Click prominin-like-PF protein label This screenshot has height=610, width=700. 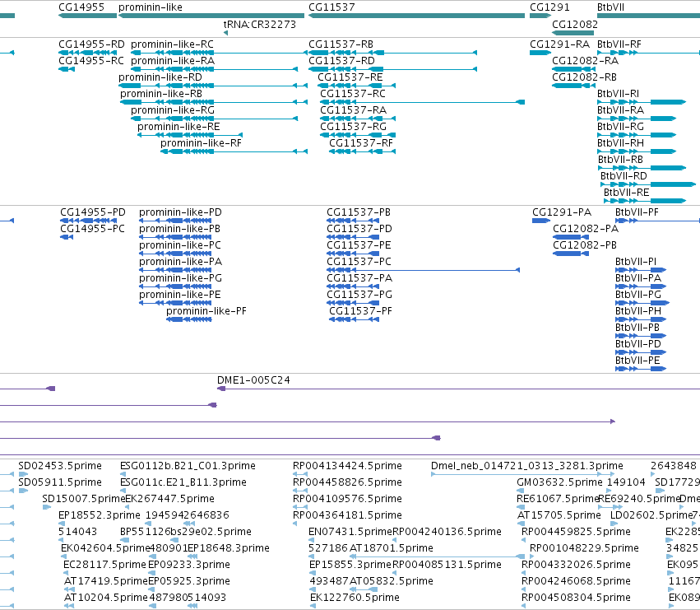(206, 311)
